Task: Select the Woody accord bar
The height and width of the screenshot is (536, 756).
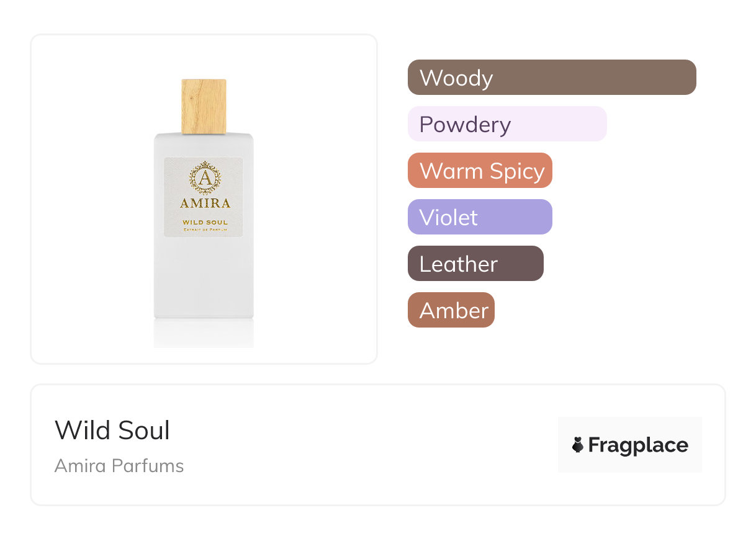Action: [551, 78]
